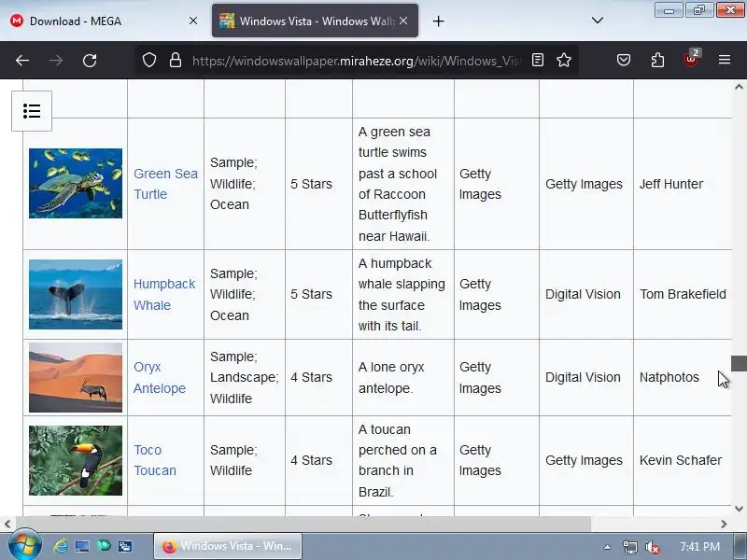Select the text Jeff Hunter

670,184
